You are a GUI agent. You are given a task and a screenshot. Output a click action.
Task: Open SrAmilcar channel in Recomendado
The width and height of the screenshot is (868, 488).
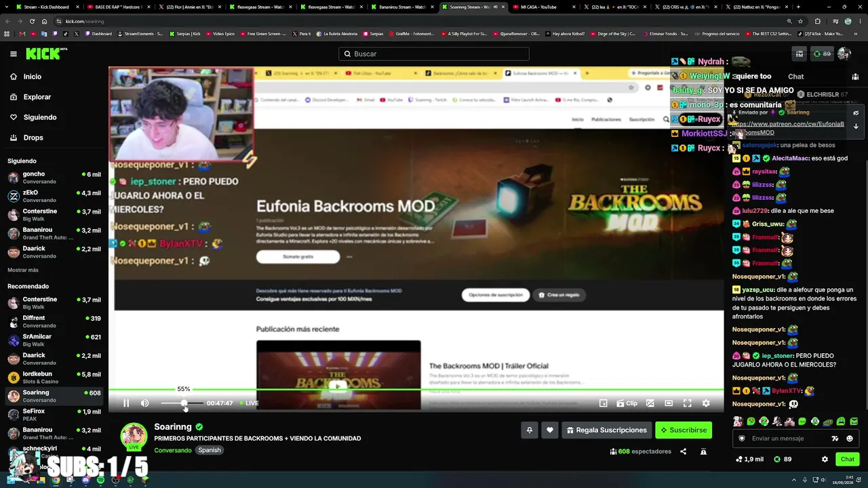(54, 340)
